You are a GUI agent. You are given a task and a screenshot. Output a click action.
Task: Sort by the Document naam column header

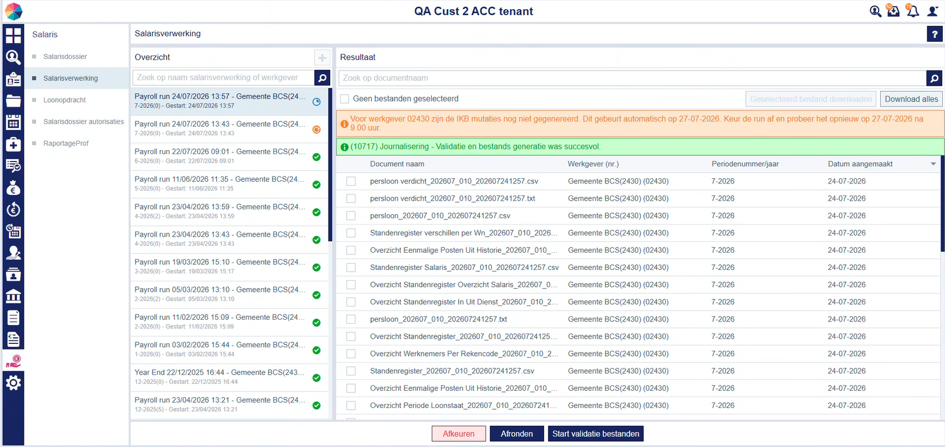[x=397, y=164]
